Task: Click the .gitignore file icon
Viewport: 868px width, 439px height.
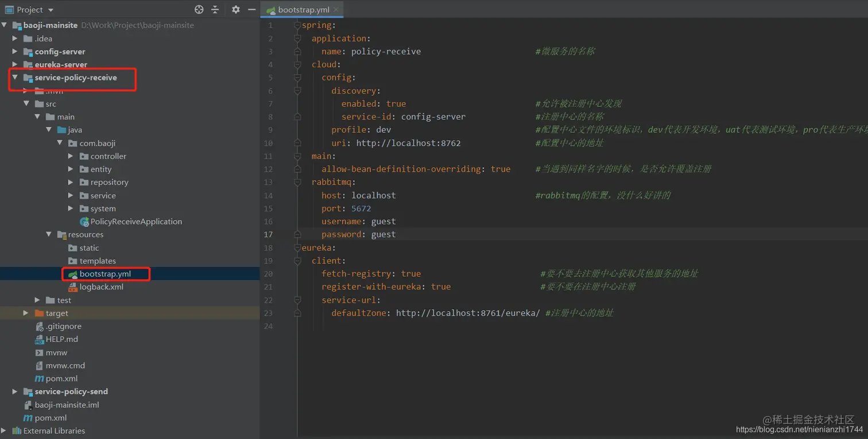Action: [x=39, y=326]
